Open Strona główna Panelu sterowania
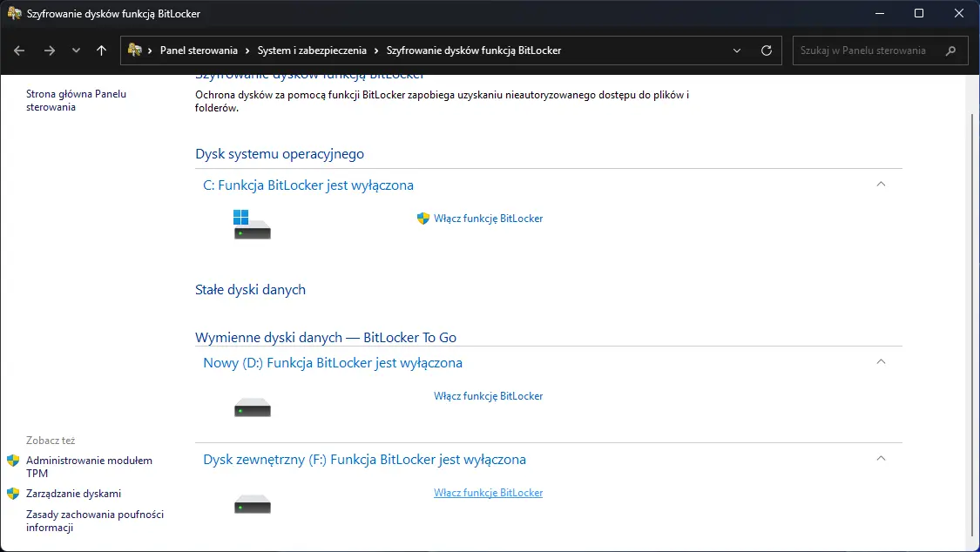The height and width of the screenshot is (552, 980). 78,100
